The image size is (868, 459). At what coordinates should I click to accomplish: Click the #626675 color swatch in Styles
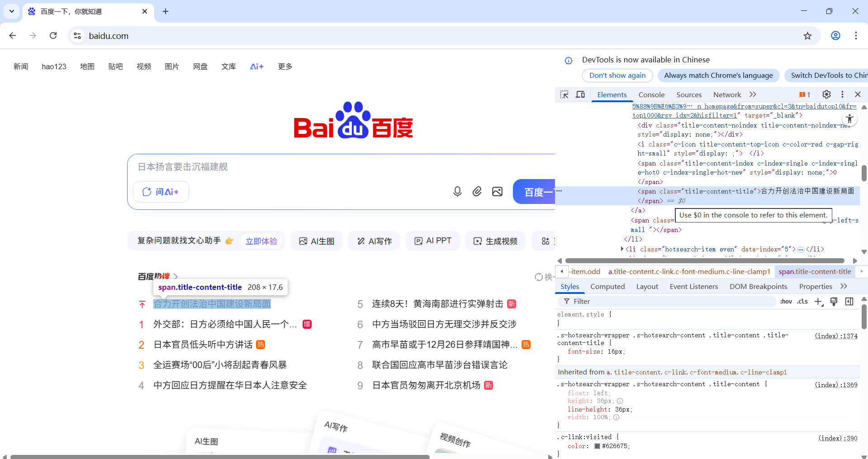pyautogui.click(x=596, y=446)
